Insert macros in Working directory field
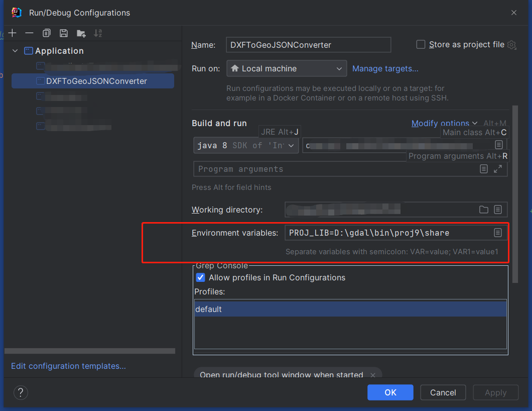The height and width of the screenshot is (411, 532). pos(498,210)
